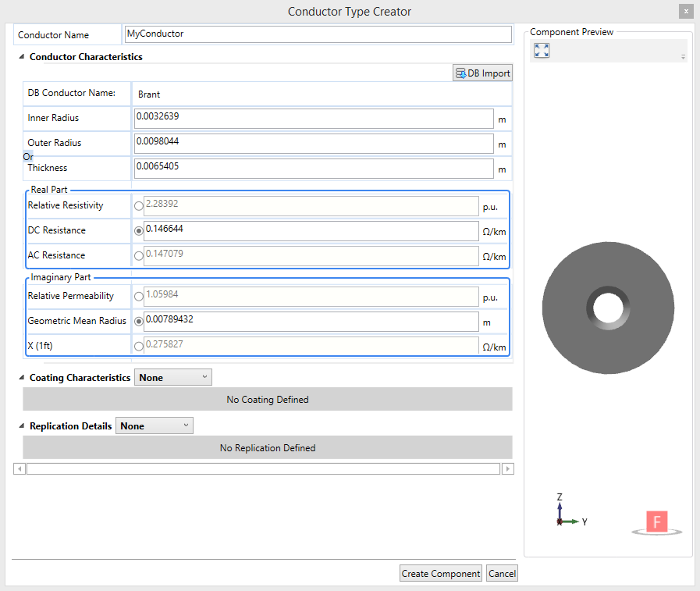700x591 pixels.
Task: Click the 'Conductor Name' label
Action: click(x=53, y=35)
